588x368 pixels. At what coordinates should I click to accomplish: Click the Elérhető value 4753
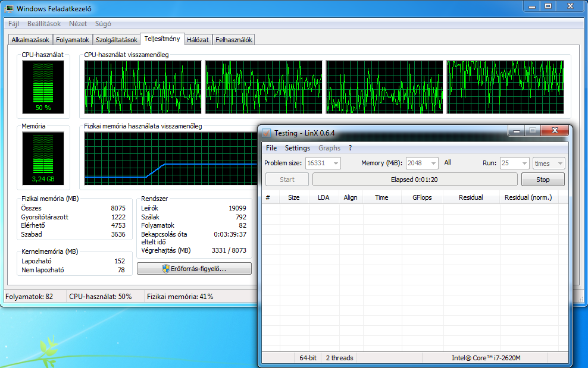click(x=118, y=225)
